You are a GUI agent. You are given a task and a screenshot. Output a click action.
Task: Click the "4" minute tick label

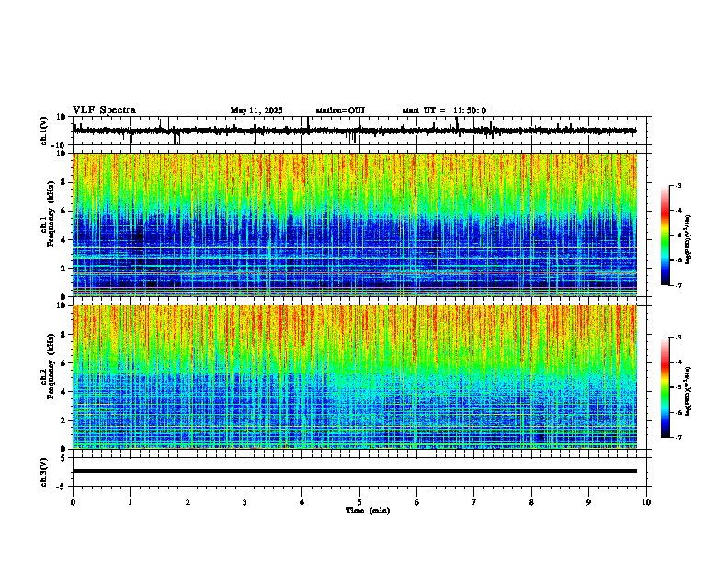pyautogui.click(x=302, y=502)
